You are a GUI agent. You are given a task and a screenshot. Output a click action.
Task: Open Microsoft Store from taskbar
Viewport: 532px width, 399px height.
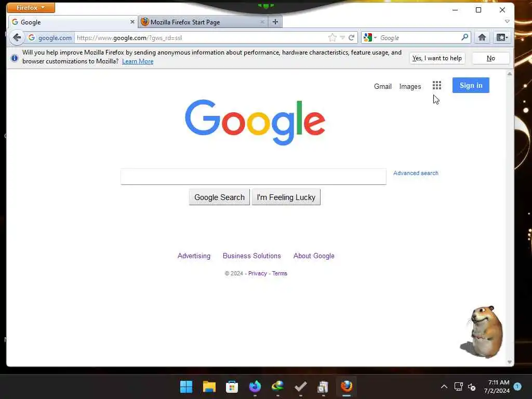tap(232, 387)
